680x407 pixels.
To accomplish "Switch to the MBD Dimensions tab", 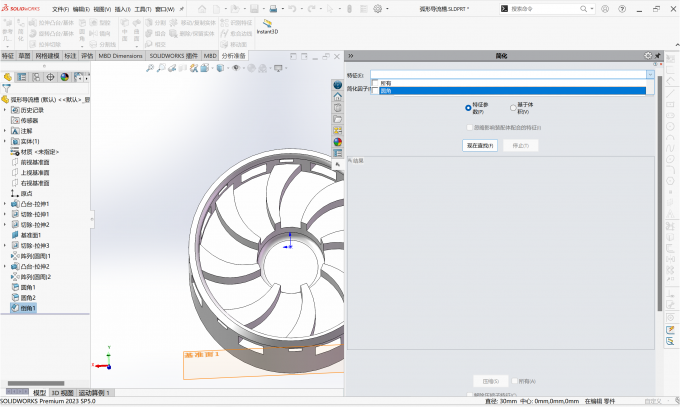I will click(x=120, y=56).
